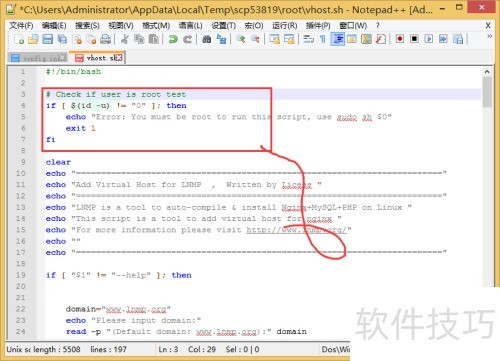Run macro multiple times icon
Screen dimensions: 500x361
(x=443, y=39)
